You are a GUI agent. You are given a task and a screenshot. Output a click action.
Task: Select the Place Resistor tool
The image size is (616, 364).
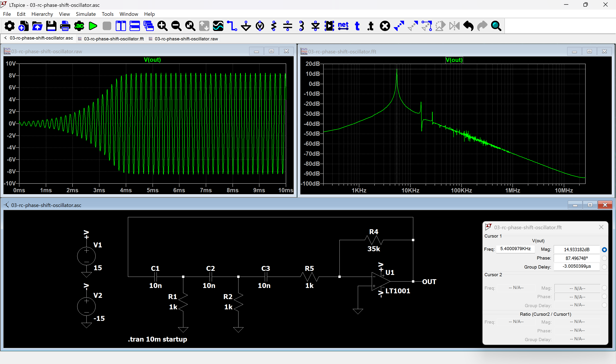(x=274, y=26)
